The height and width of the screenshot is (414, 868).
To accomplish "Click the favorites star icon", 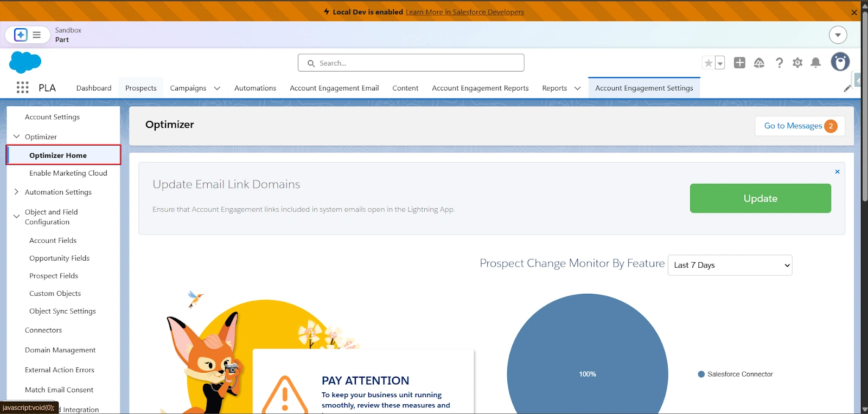I will 709,63.
